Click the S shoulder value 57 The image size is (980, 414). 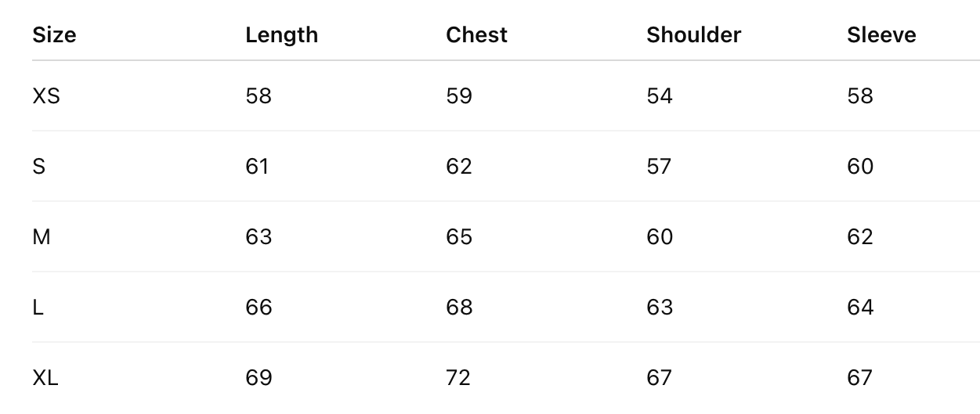660,167
